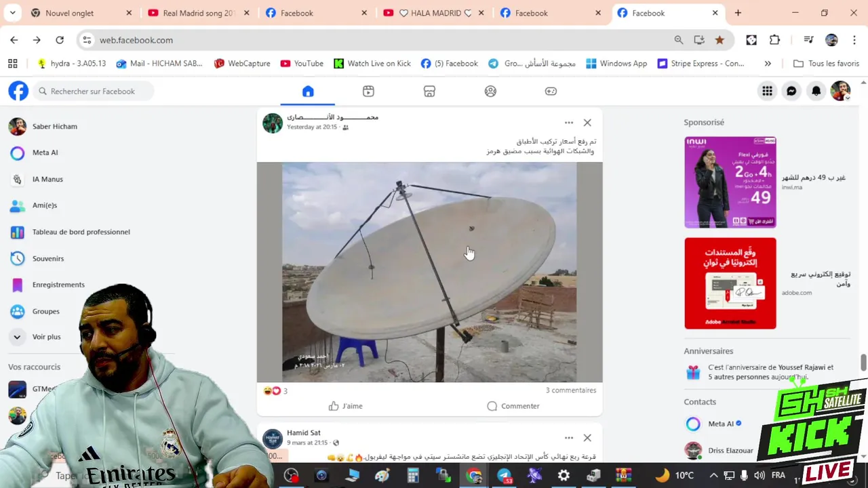Viewport: 868px width, 488px height.
Task: Click Commenter on dish post
Action: [513, 406]
